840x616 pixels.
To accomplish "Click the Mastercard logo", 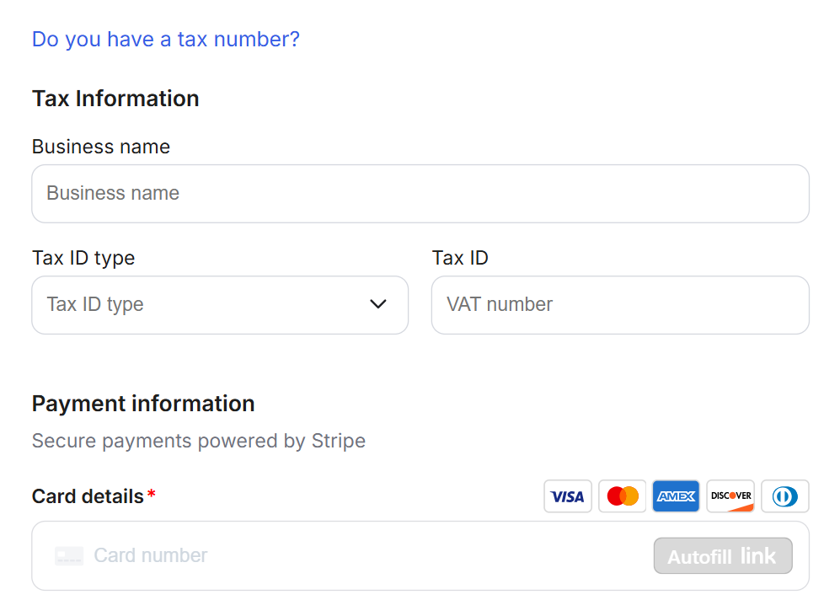I will [x=622, y=496].
